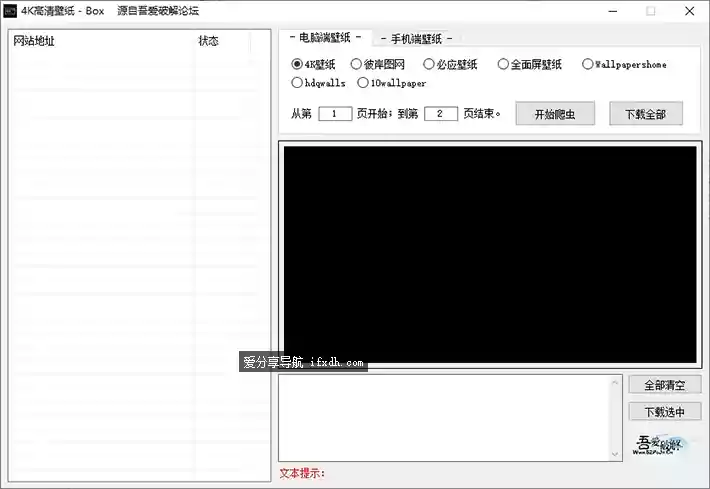Click the start page number field
The image size is (710, 489).
(x=335, y=114)
